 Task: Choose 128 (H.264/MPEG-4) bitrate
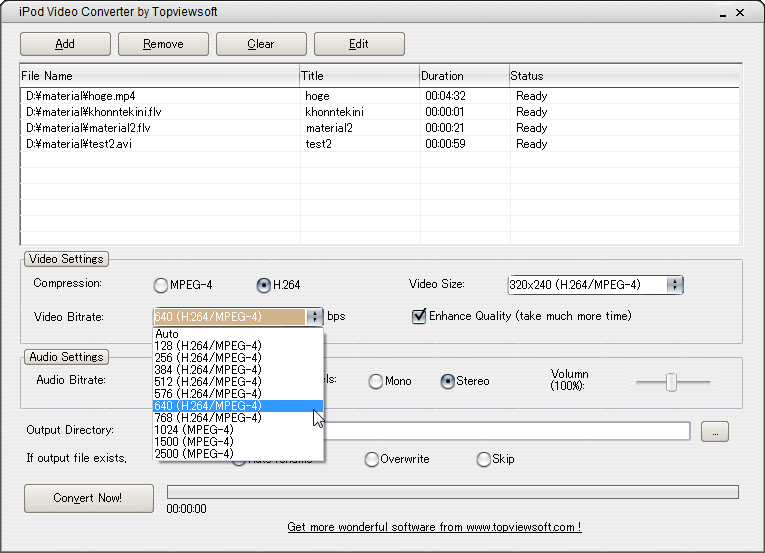coord(238,346)
